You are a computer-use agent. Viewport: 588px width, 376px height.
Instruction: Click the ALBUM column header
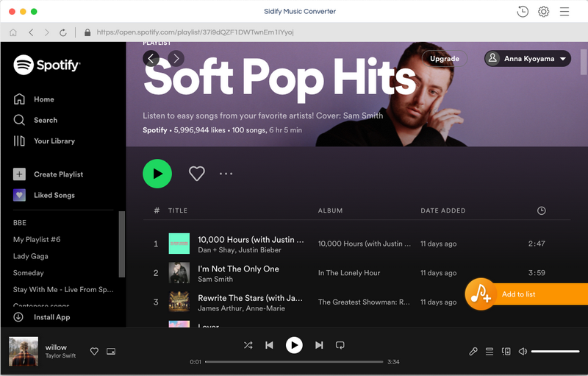click(x=330, y=210)
